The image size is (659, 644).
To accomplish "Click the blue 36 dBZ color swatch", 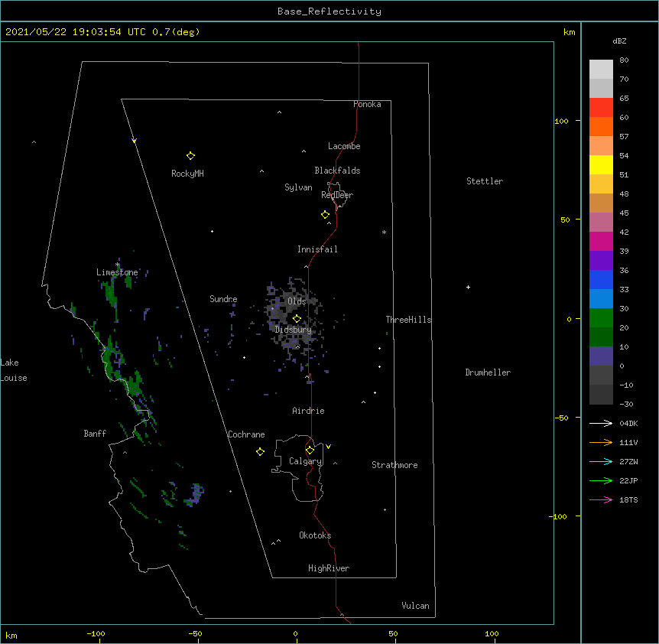I will [x=601, y=279].
